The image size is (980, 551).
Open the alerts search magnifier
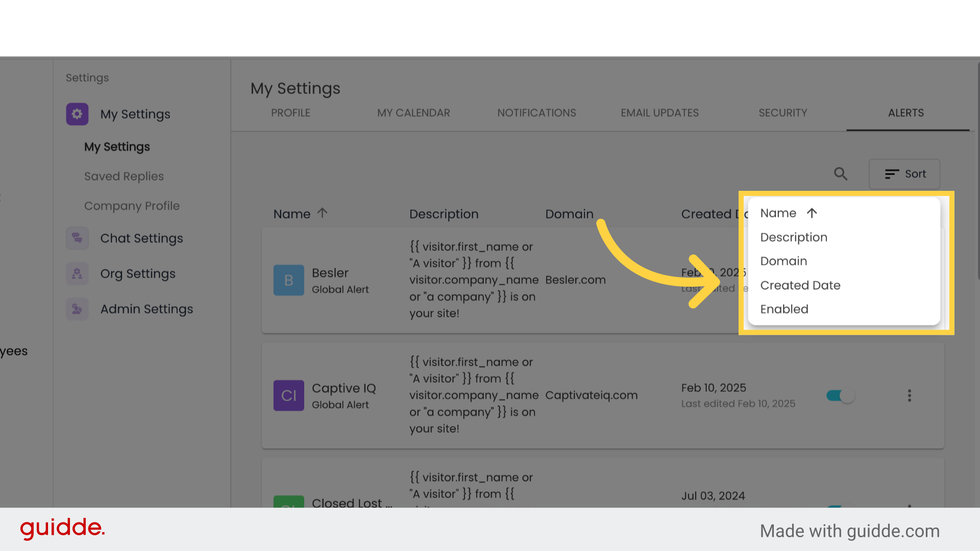click(x=841, y=174)
